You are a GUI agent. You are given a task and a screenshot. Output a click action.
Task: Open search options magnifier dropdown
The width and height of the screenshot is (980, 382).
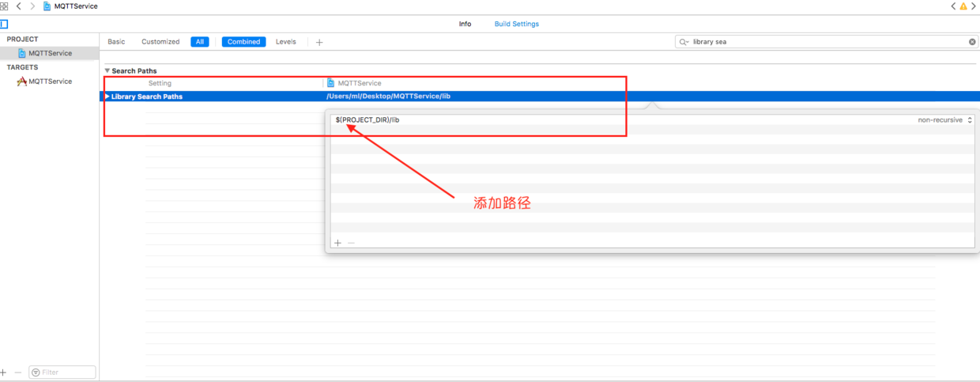pyautogui.click(x=684, y=42)
